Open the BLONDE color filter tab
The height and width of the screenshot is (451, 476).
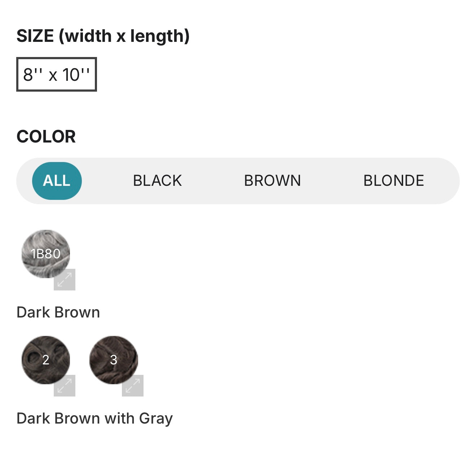tap(393, 181)
